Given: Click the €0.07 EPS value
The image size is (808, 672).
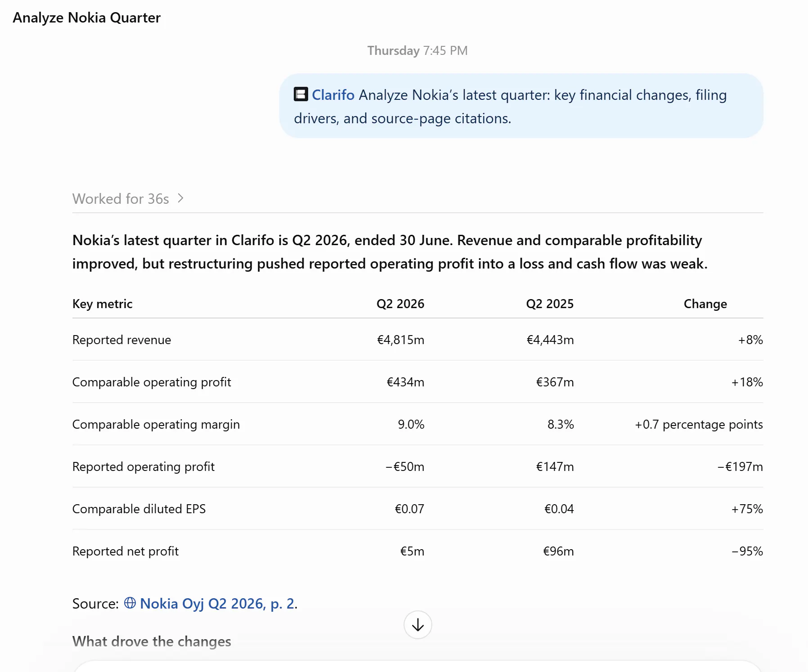Looking at the screenshot, I should (x=409, y=509).
